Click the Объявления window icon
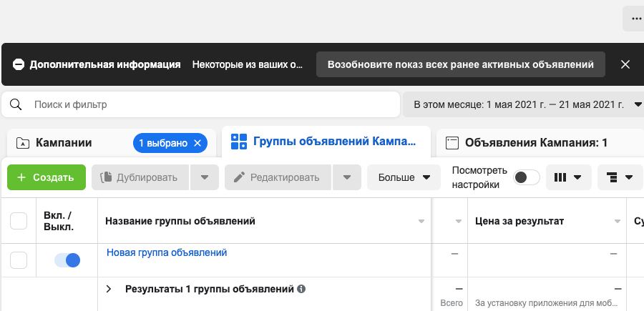 452,143
